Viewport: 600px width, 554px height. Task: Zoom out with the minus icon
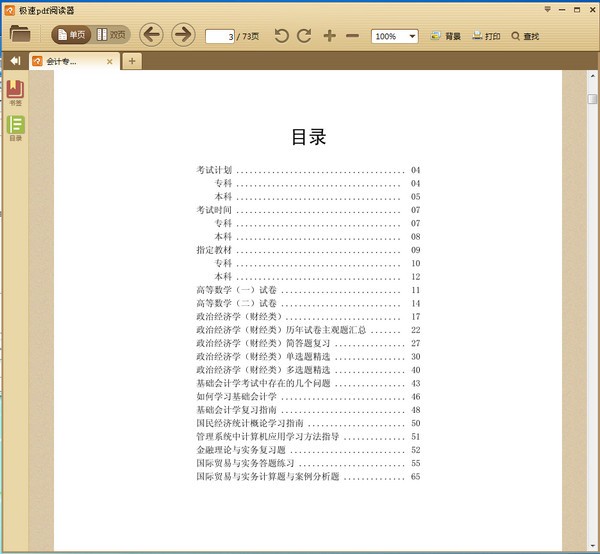pyautogui.click(x=352, y=36)
